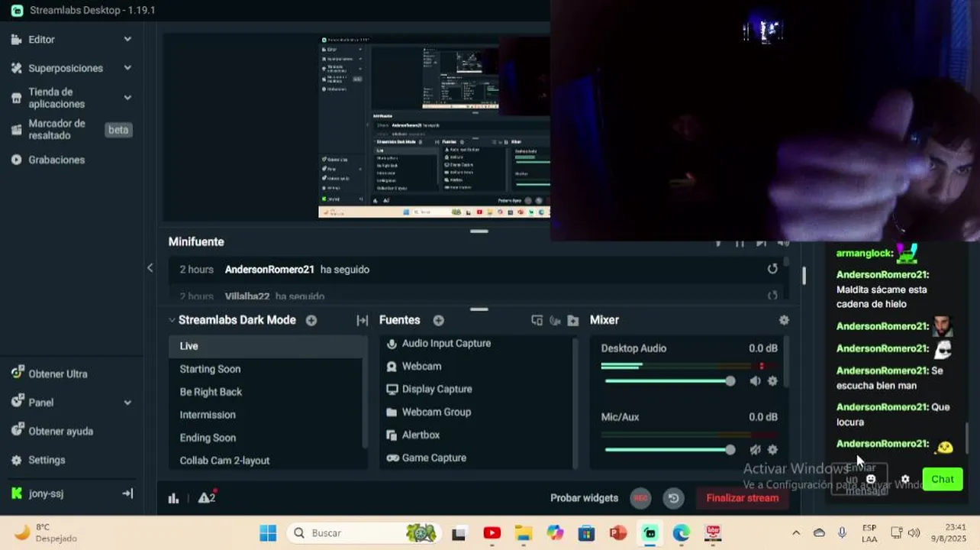Open YouTube from Windows taskbar
The width and height of the screenshot is (980, 550).
coord(492,532)
